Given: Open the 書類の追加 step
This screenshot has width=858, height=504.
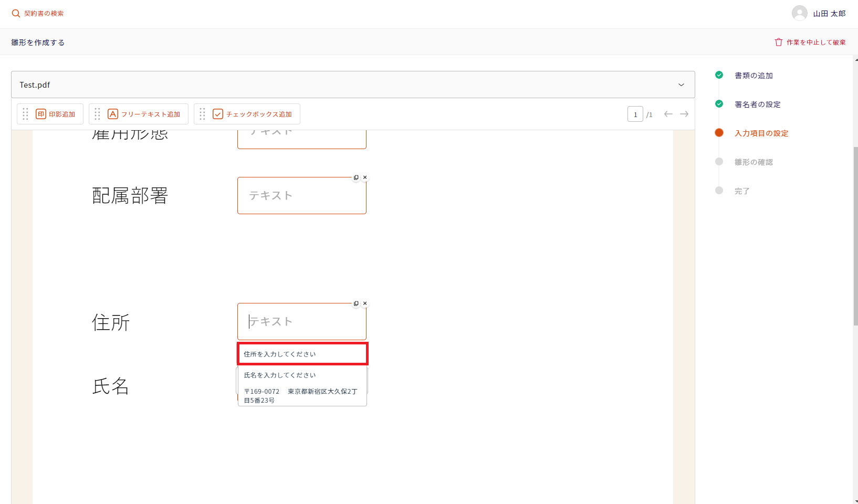Looking at the screenshot, I should [753, 76].
